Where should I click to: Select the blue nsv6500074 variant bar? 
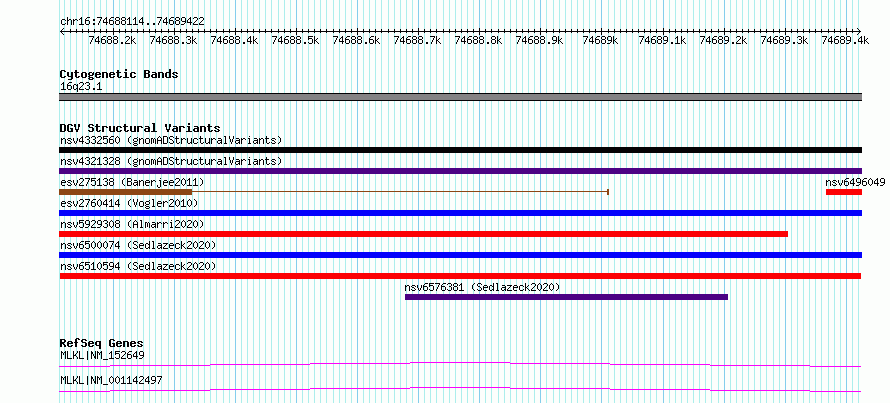(x=461, y=255)
